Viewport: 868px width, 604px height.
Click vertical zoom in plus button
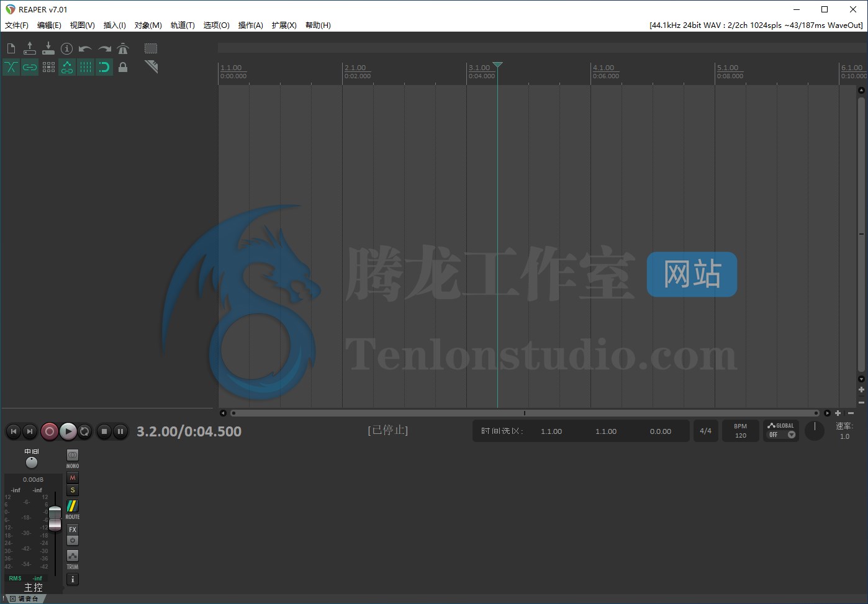coord(861,390)
